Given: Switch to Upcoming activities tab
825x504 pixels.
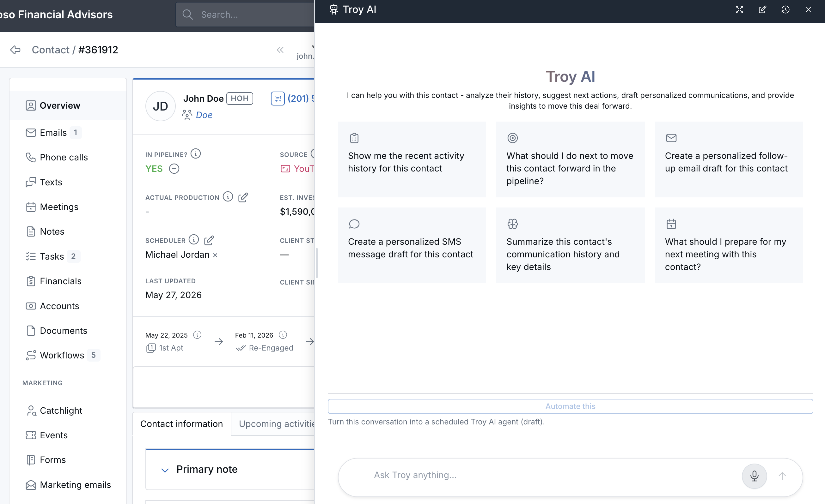Looking at the screenshot, I should [273, 424].
